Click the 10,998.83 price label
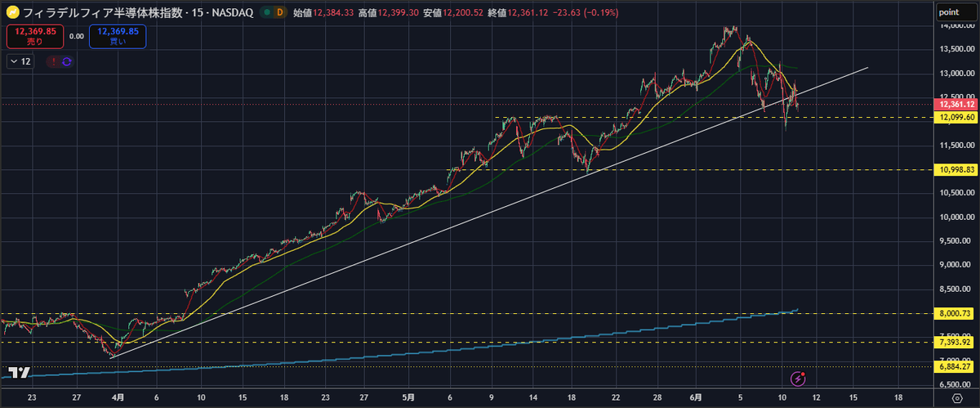The width and height of the screenshot is (980, 408). (x=957, y=170)
